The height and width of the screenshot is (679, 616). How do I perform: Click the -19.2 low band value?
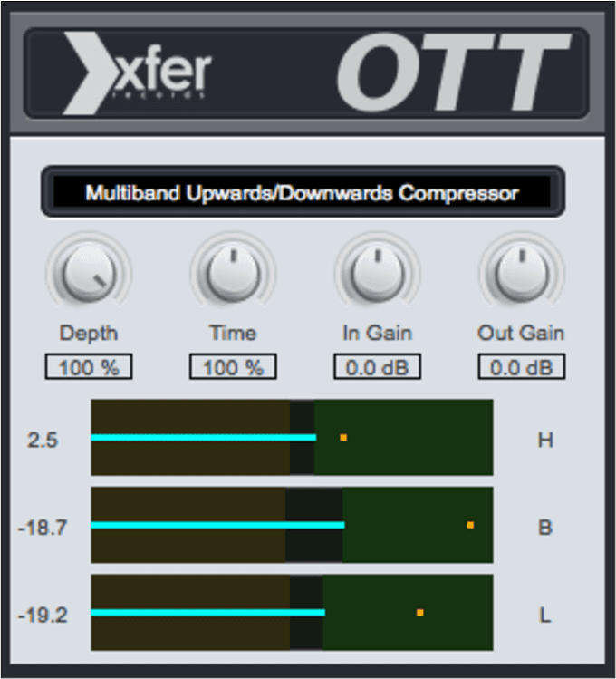coord(43,615)
